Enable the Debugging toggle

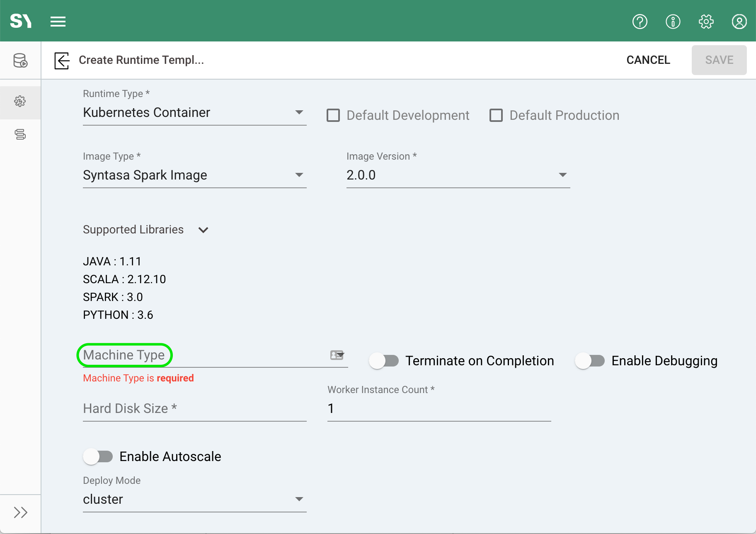(590, 361)
